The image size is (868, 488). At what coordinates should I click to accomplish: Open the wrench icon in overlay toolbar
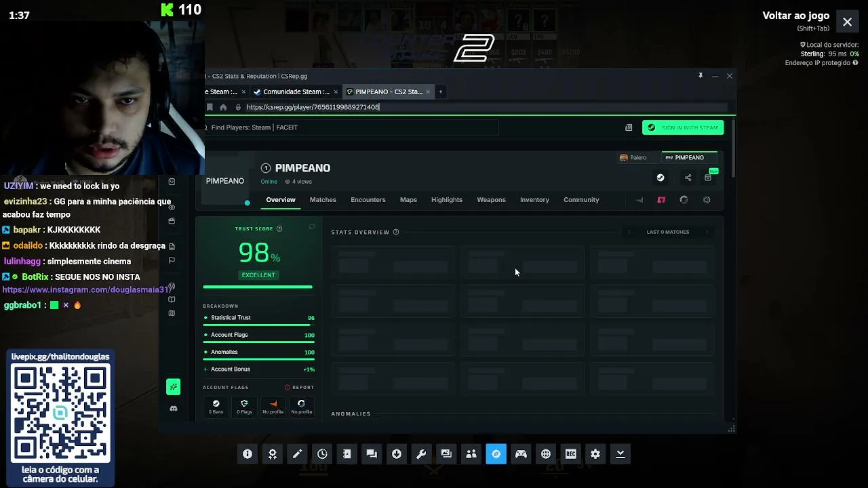[x=421, y=454]
